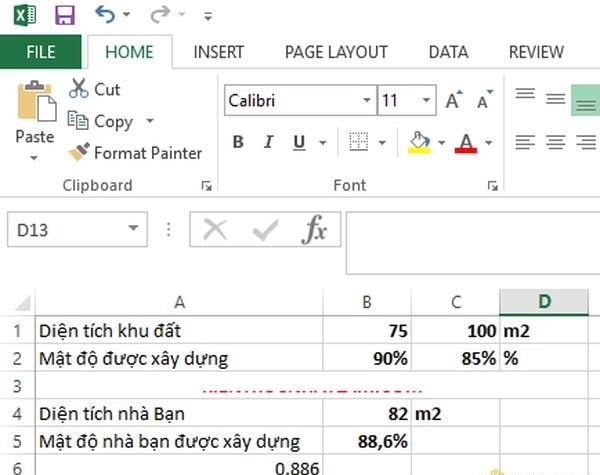Click the Cut scissors icon
This screenshot has height=475, width=600.
[x=79, y=89]
